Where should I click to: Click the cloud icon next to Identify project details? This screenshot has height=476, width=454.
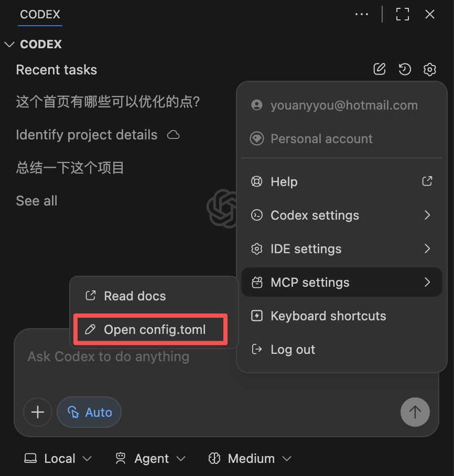[174, 135]
